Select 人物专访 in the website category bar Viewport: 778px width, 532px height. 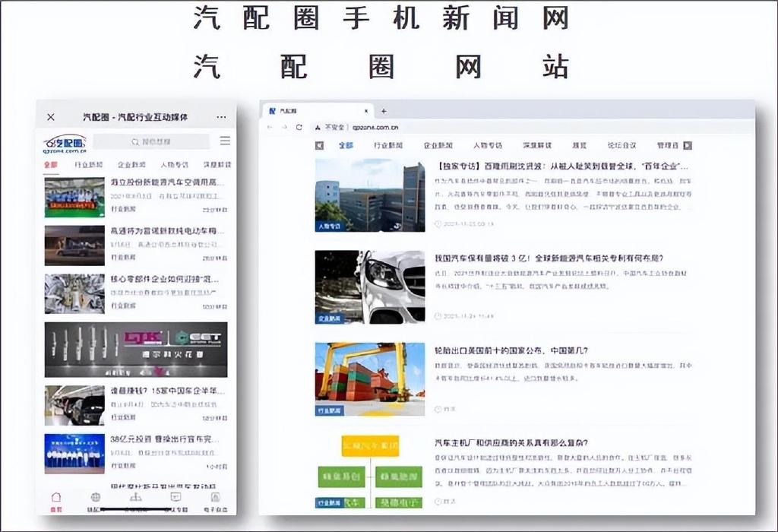488,145
